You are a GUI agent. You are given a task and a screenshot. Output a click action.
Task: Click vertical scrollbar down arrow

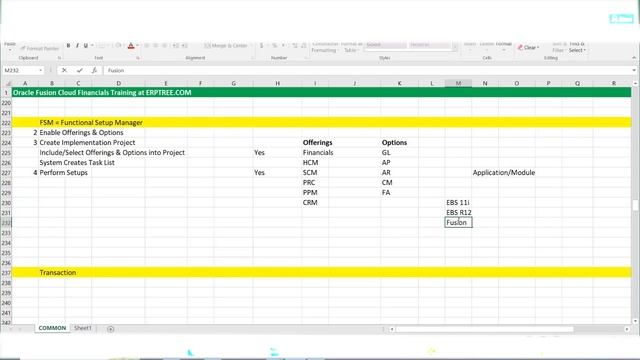pyautogui.click(x=635, y=321)
